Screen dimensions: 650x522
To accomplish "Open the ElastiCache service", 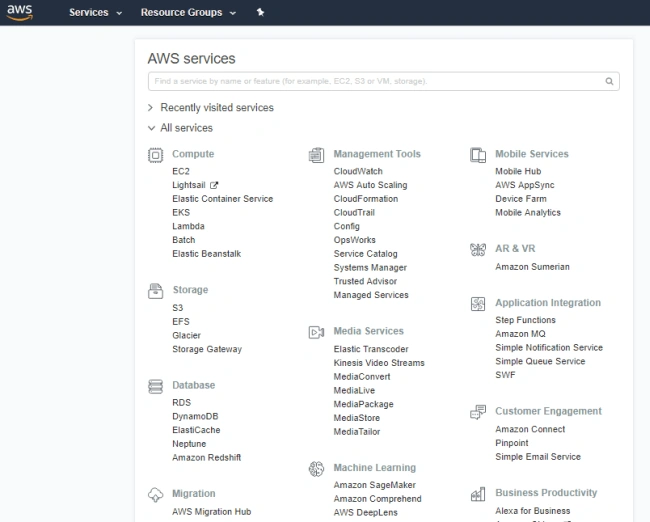I will coord(196,430).
